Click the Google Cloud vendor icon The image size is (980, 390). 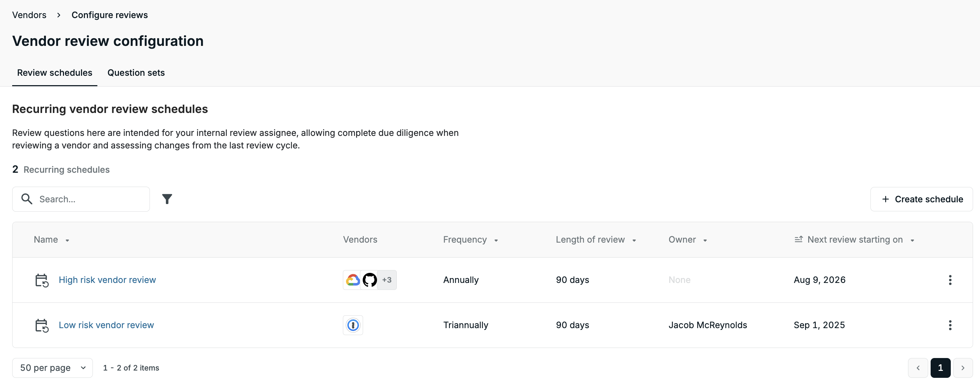point(353,280)
